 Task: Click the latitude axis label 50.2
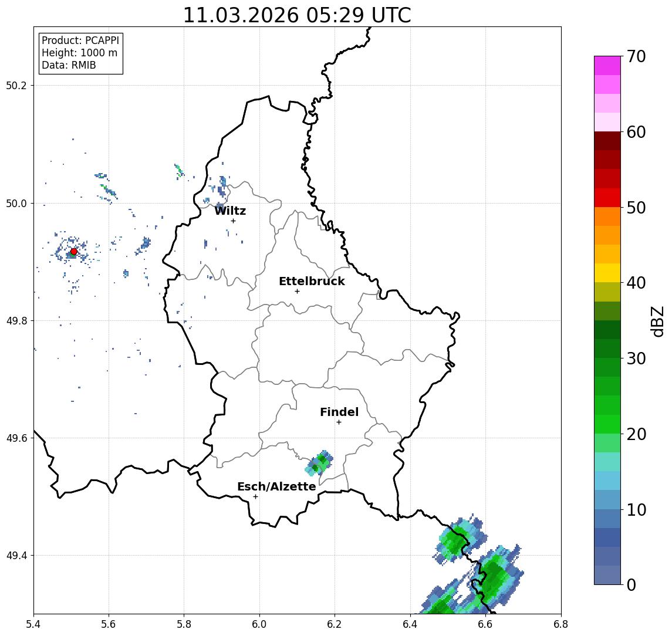click(x=16, y=85)
